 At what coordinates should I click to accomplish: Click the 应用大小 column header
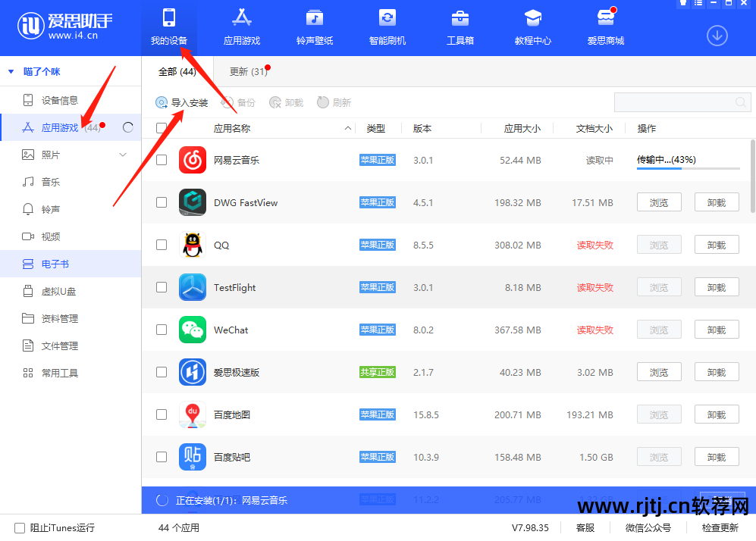coord(522,128)
